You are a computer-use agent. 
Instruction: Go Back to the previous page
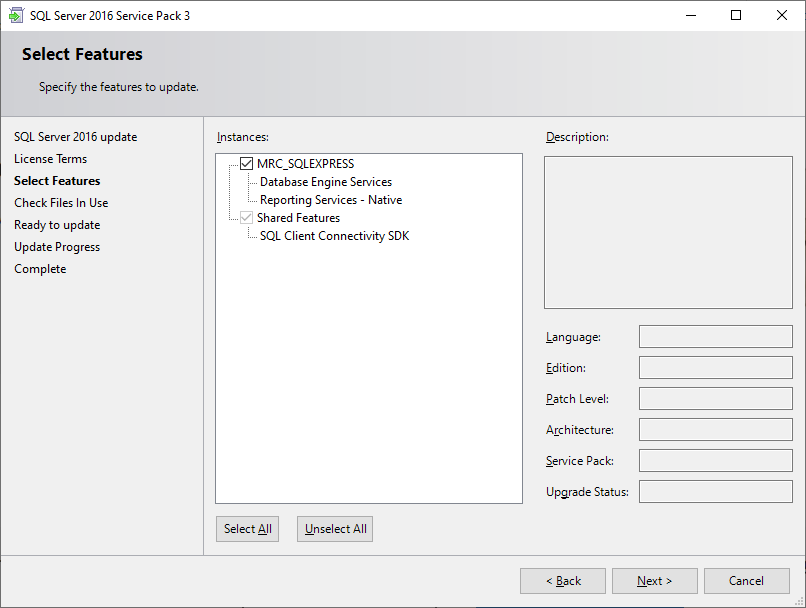click(563, 581)
